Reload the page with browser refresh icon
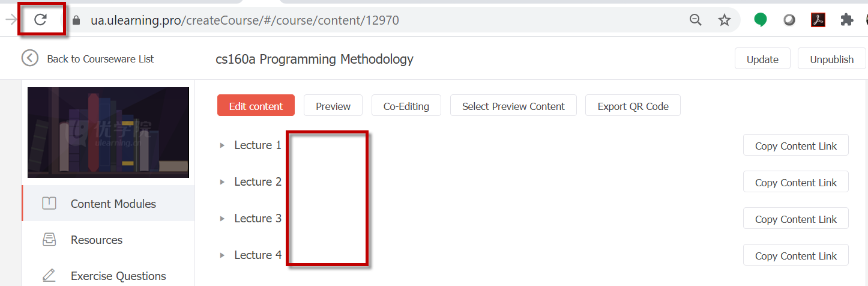 tap(40, 20)
